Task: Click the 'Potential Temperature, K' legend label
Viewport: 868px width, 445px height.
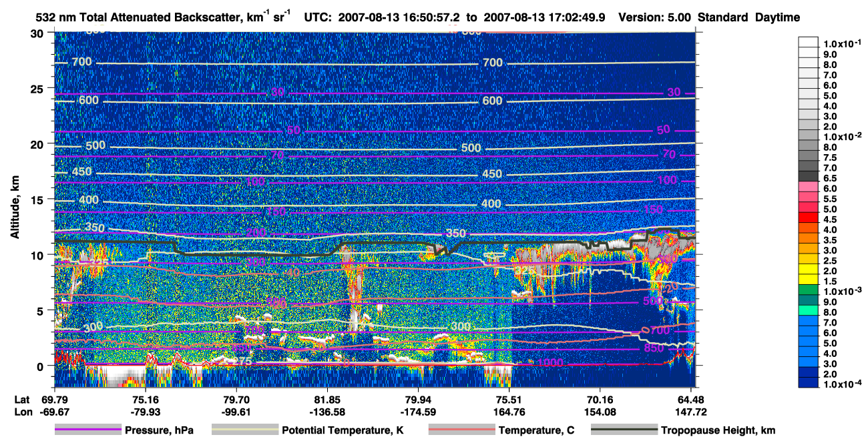Action: [x=343, y=431]
